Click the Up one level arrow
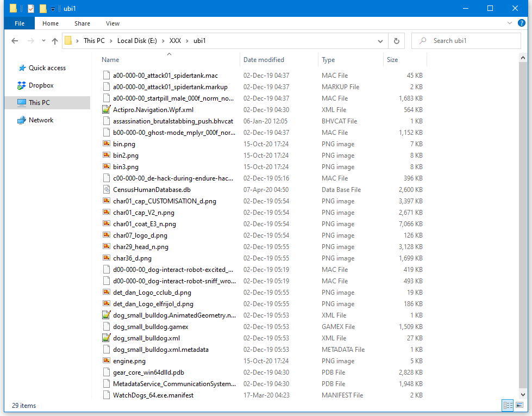Viewport: 532px width, 416px height. pos(54,41)
